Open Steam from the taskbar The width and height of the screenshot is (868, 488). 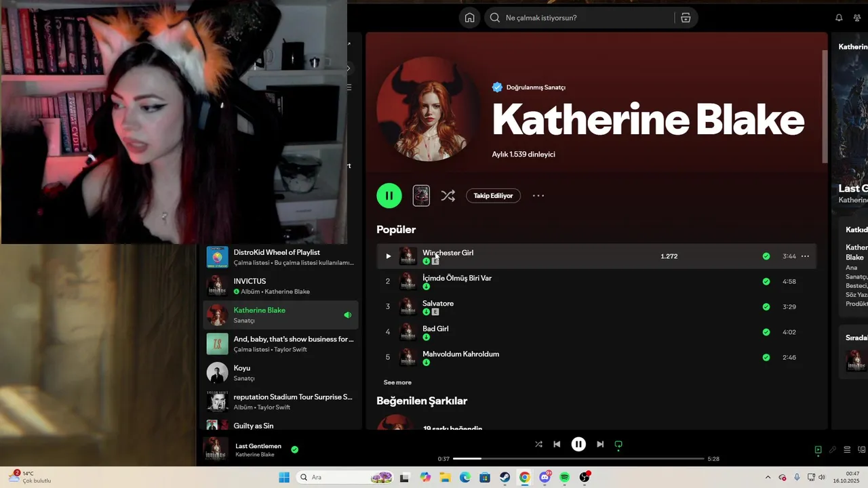(x=505, y=477)
